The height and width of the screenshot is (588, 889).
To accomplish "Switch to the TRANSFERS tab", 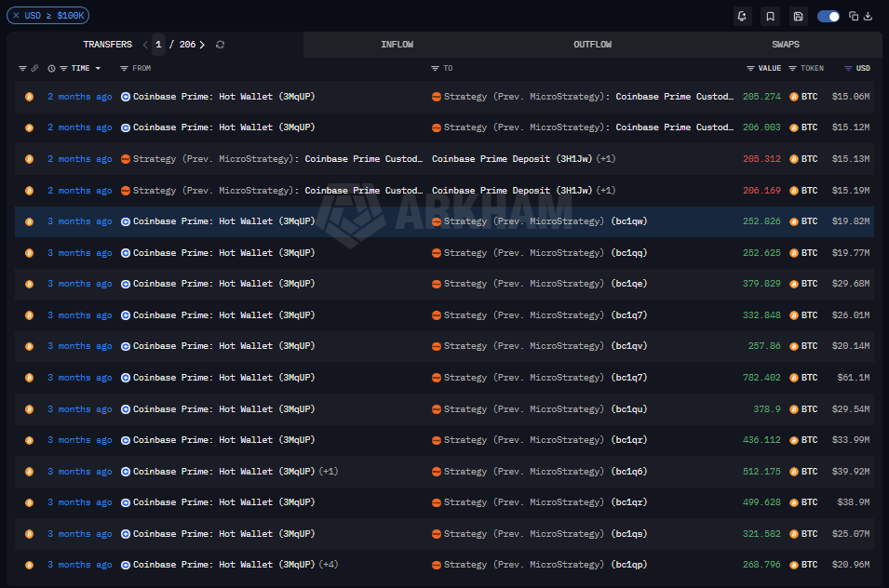I will point(107,44).
